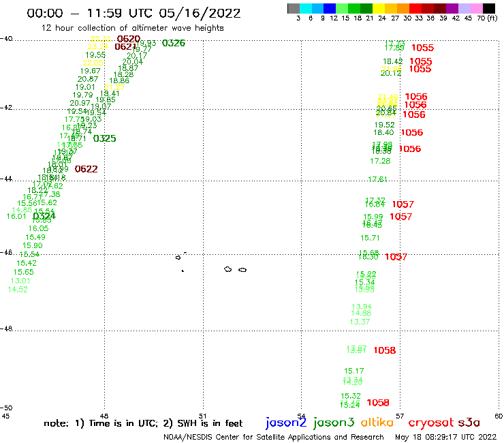Click the wave height value '17.61'

(x=377, y=179)
